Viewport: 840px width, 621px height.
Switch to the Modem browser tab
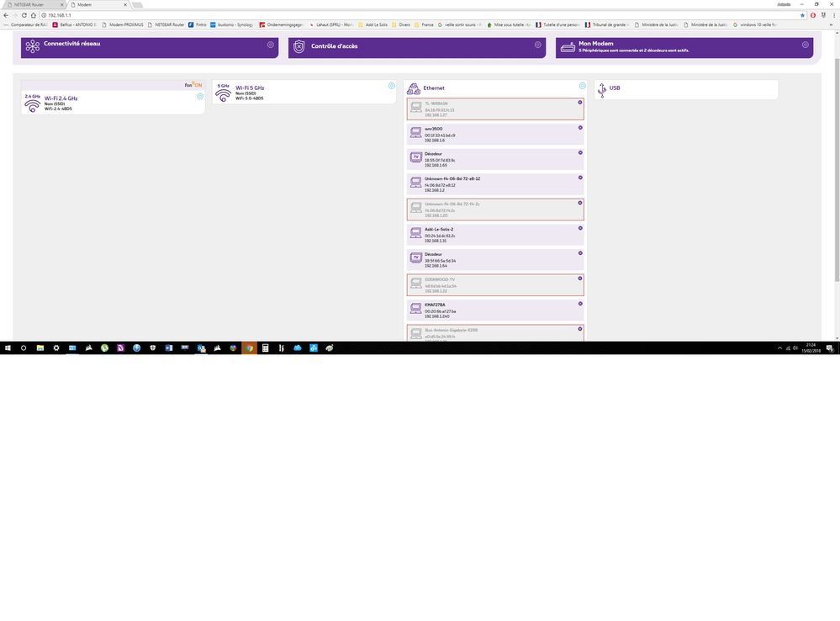tap(99, 4)
